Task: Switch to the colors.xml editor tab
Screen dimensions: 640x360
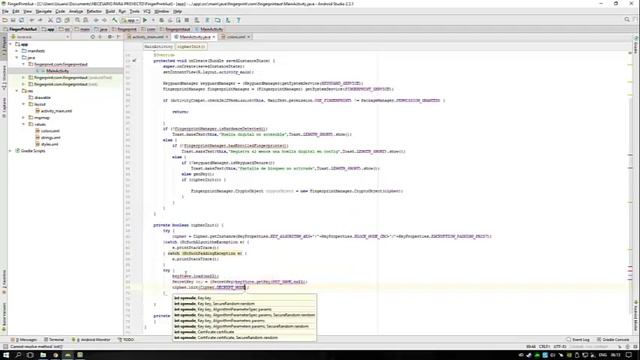Action: click(x=236, y=37)
